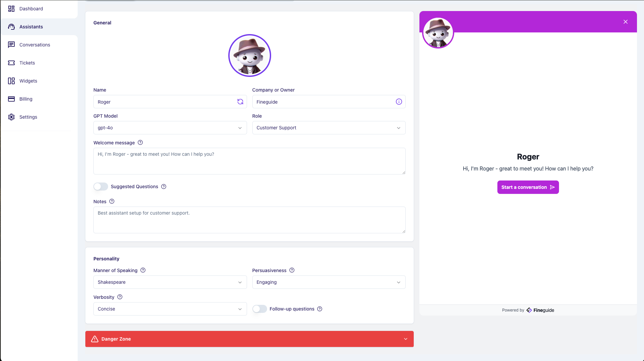This screenshot has height=361, width=644.
Task: Click the Conversations sidebar icon
Action: coord(11,45)
